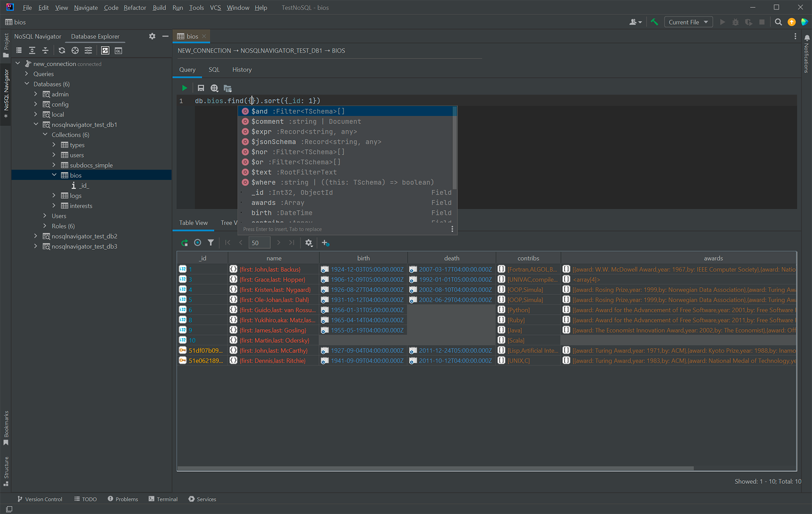Collapse the bios collection tree node
This screenshot has width=812, height=514.
click(x=54, y=175)
